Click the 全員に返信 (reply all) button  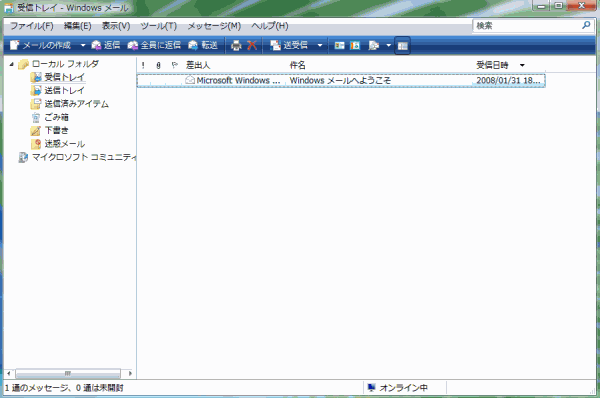[x=154, y=45]
